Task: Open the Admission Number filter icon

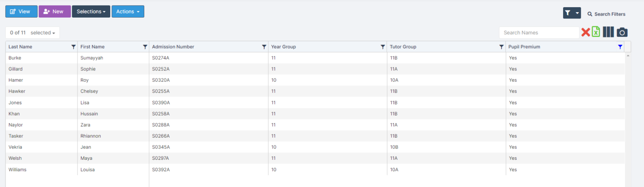Action: pos(264,47)
